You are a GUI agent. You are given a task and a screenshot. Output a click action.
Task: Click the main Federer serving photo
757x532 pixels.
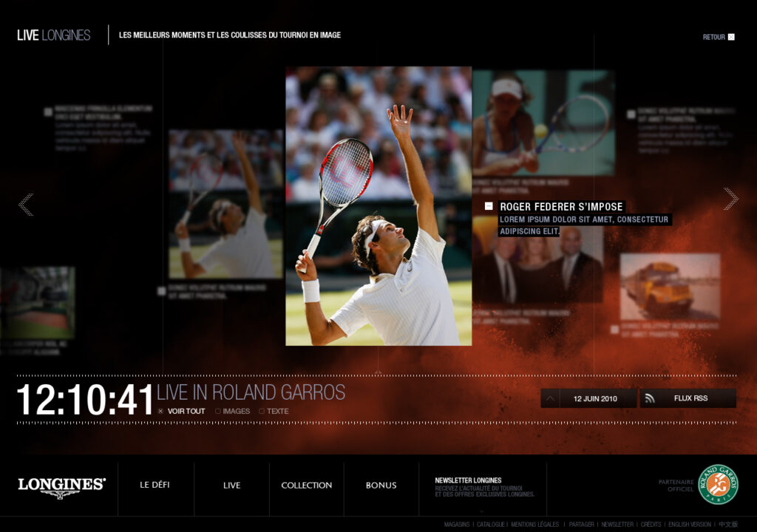click(x=378, y=206)
